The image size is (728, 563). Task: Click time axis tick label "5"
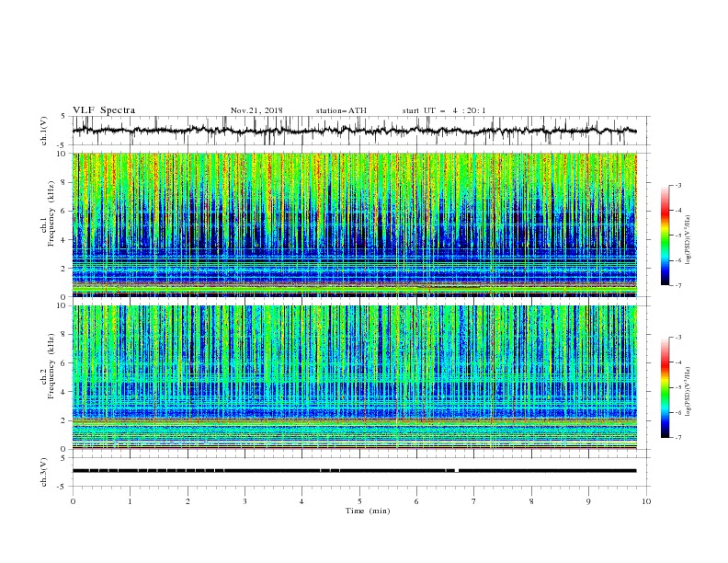[359, 501]
